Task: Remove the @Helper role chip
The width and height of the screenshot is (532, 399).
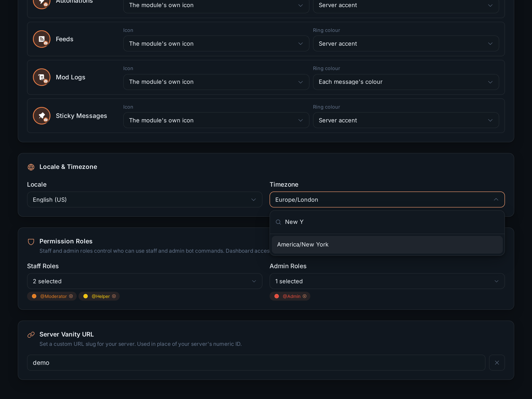Action: [114, 296]
